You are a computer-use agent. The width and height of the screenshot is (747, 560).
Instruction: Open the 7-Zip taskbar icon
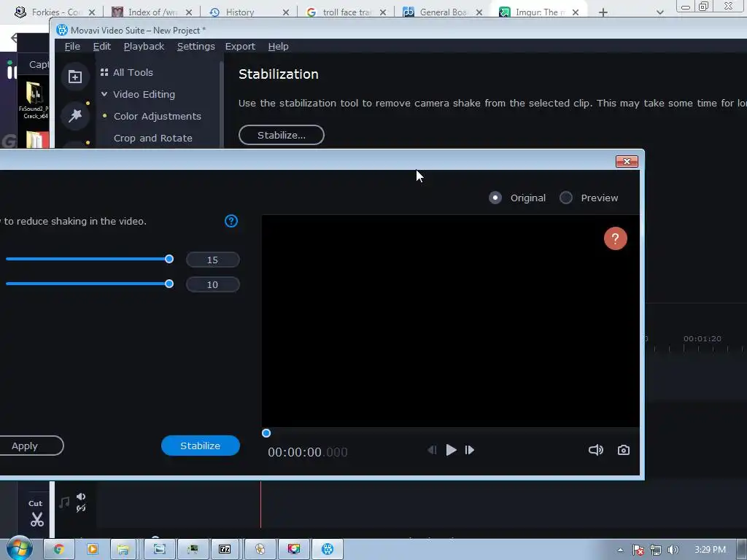225,549
